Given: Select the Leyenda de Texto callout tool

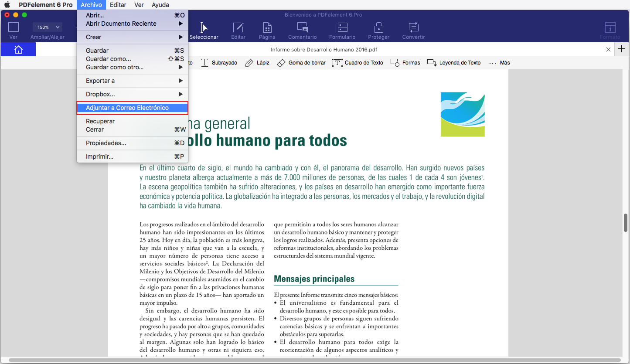Looking at the screenshot, I should (x=454, y=63).
